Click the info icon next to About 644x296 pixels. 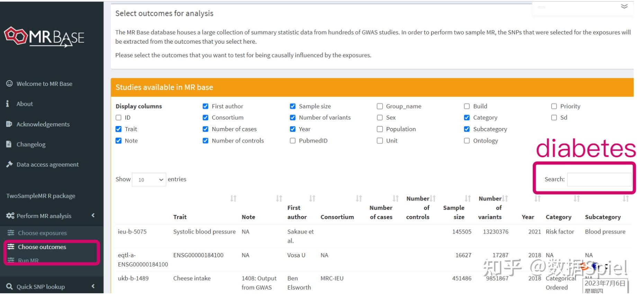8,104
